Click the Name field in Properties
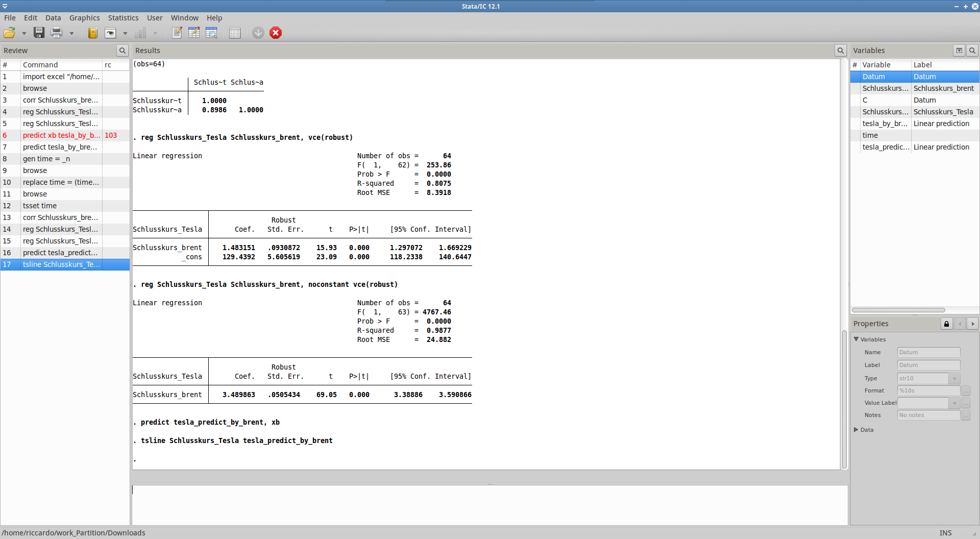 (x=928, y=353)
